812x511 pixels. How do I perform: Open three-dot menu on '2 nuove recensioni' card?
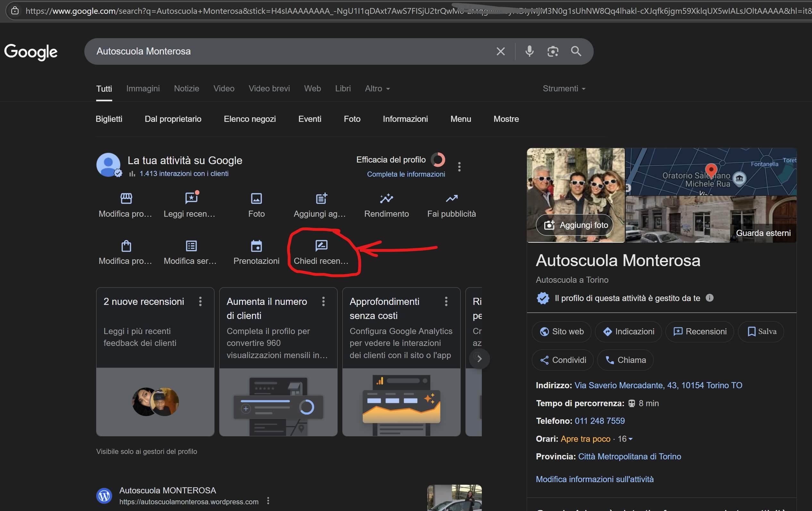200,301
